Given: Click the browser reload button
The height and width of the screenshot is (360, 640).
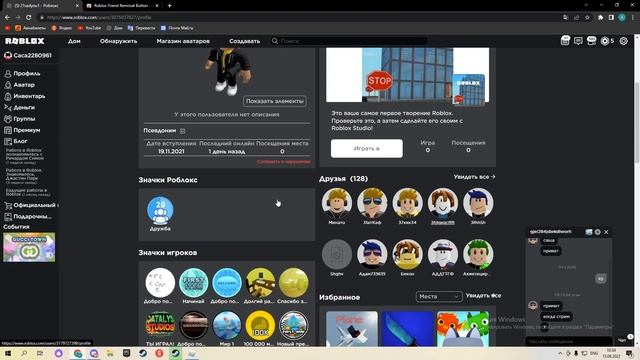Looking at the screenshot, I should (28, 18).
